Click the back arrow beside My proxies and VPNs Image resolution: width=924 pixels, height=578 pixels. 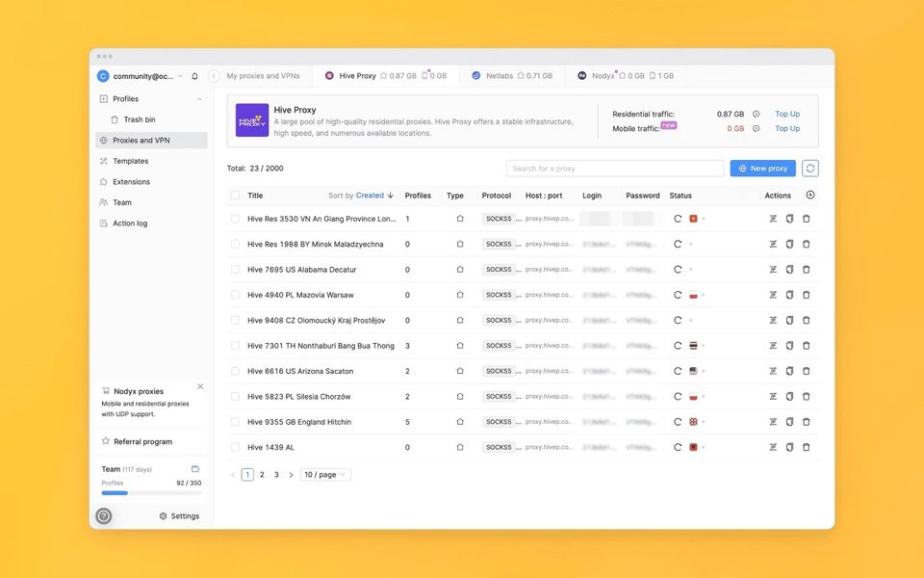pyautogui.click(x=214, y=76)
